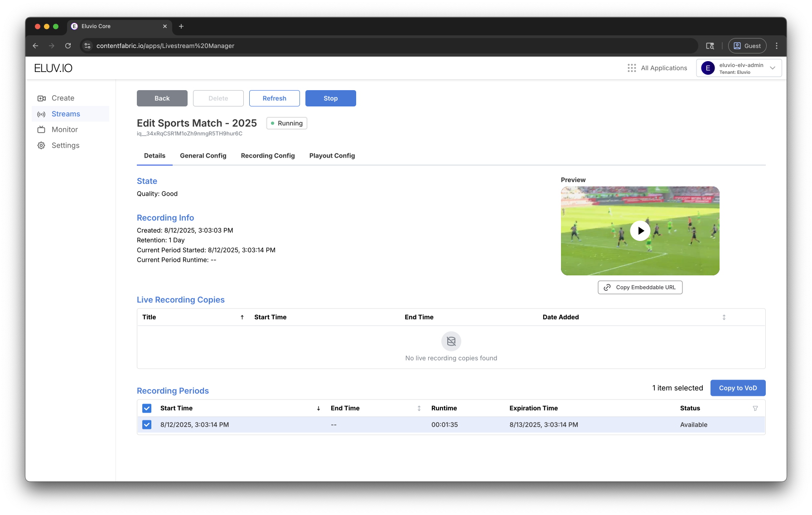Click the Status column filter icon
812x515 pixels.
pyautogui.click(x=755, y=409)
